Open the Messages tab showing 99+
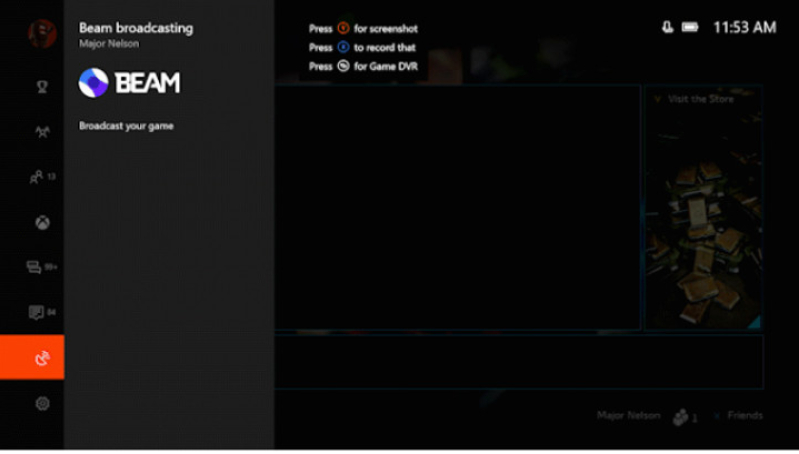The image size is (799, 454). click(41, 267)
